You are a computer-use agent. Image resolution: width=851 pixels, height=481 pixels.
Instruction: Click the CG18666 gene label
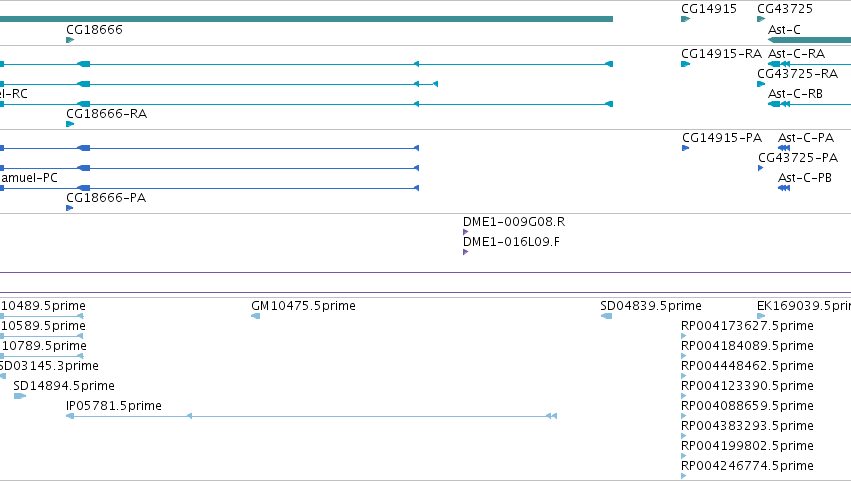pos(94,29)
